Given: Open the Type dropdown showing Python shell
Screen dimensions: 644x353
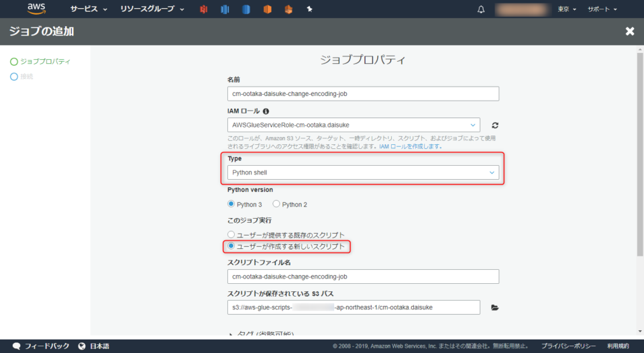Looking at the screenshot, I should pos(363,172).
